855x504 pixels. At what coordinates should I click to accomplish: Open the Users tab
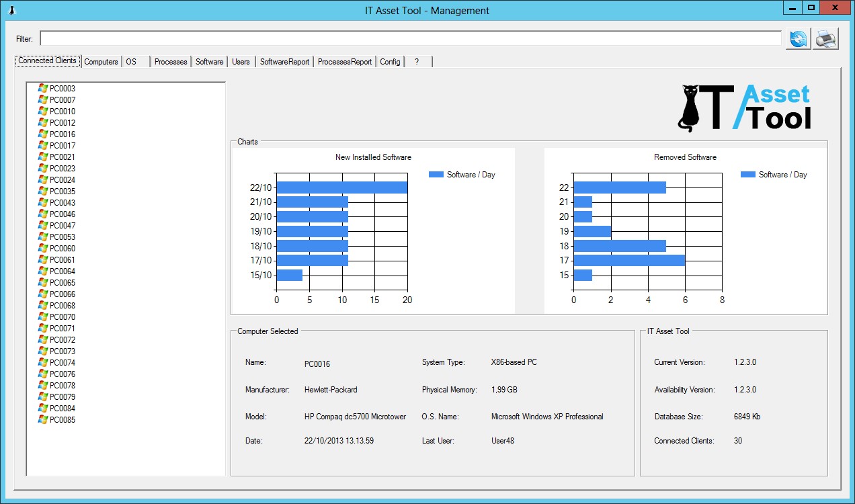241,61
